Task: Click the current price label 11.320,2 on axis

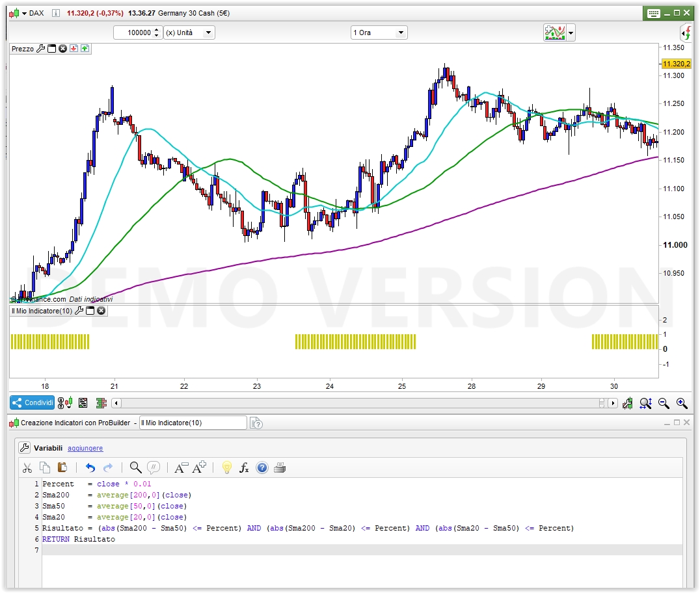Action: [677, 64]
